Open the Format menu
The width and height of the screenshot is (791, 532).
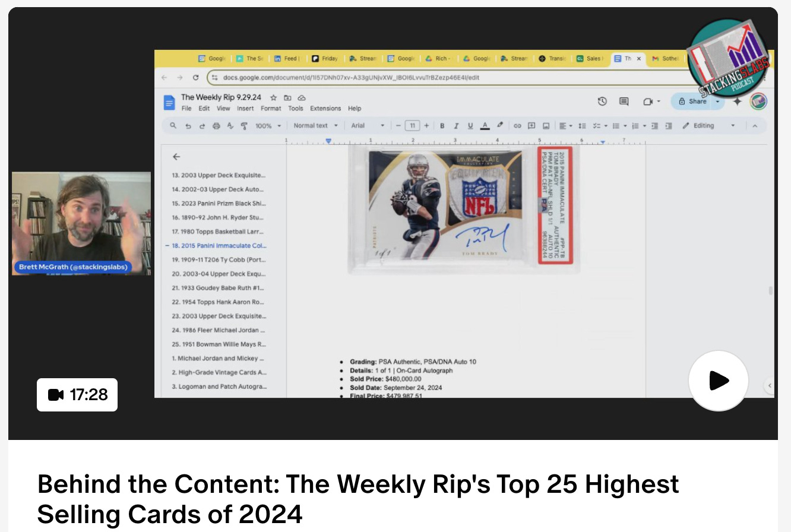[271, 109]
